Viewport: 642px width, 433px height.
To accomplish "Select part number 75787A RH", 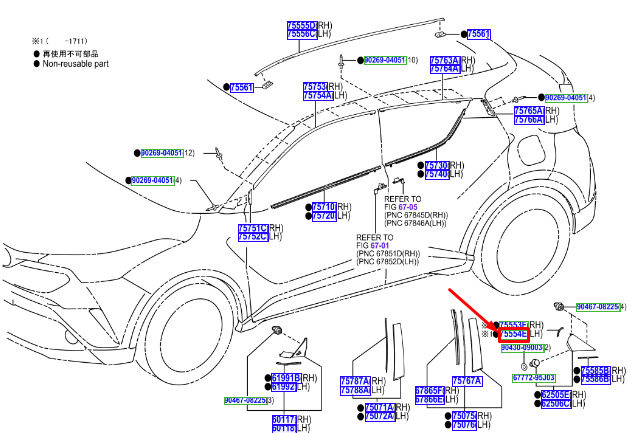I will 355,381.
